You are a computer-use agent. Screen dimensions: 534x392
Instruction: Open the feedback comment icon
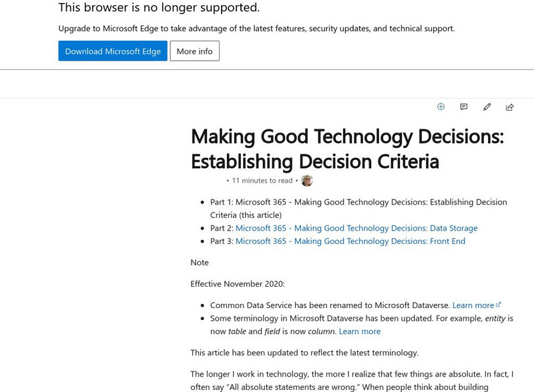point(464,107)
